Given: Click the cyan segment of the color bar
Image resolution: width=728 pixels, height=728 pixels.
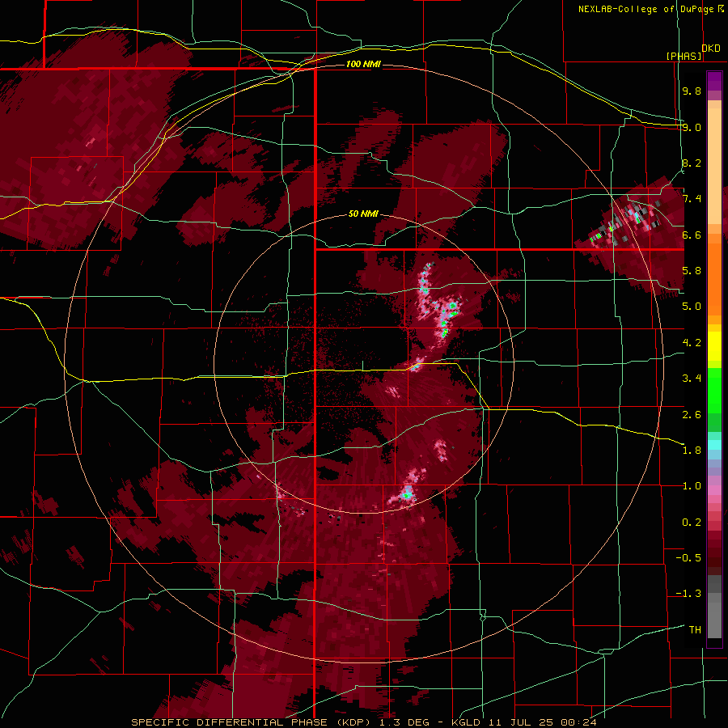Looking at the screenshot, I should (714, 445).
